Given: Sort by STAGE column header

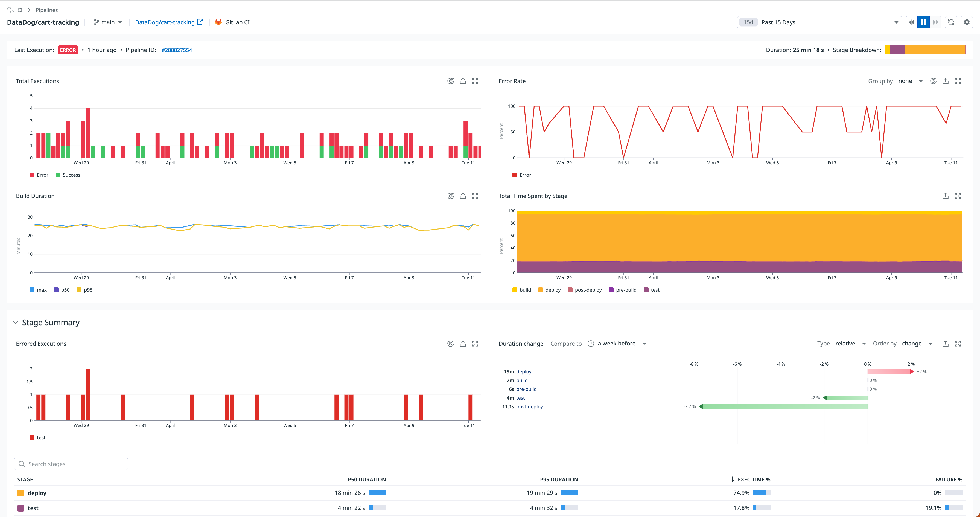Looking at the screenshot, I should point(25,480).
